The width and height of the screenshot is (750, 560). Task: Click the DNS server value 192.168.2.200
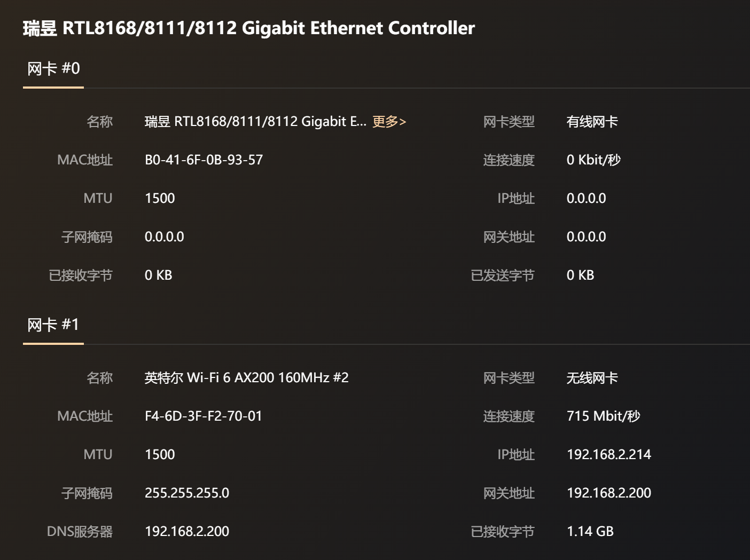click(x=187, y=532)
